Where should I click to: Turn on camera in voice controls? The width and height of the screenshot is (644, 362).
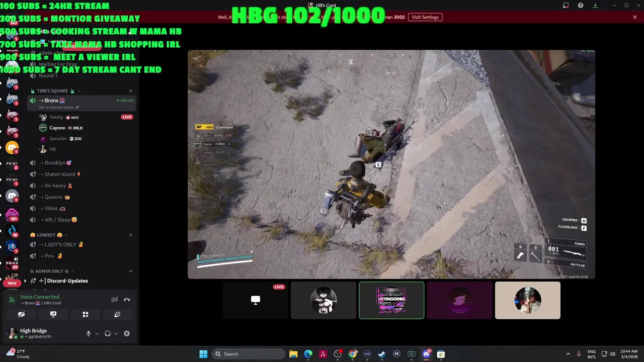pos(21,314)
